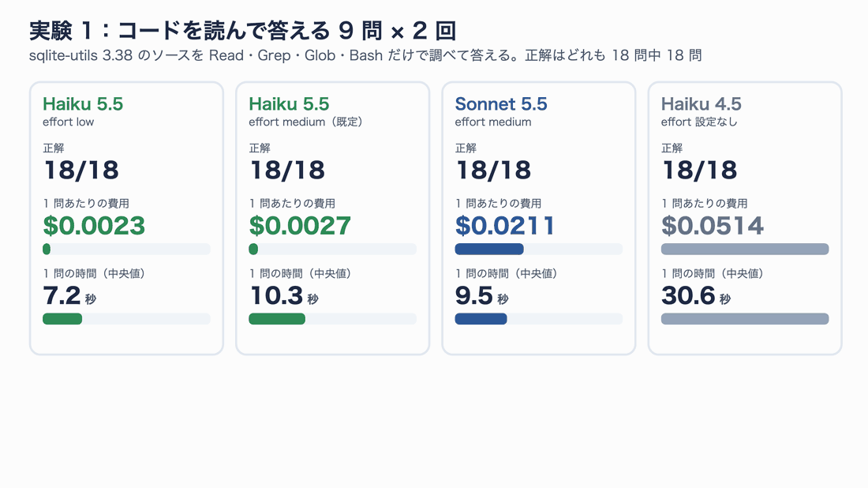Viewport: 868px width, 488px height.
Task: Click the 7.2 秒 time value
Action: (x=69, y=296)
